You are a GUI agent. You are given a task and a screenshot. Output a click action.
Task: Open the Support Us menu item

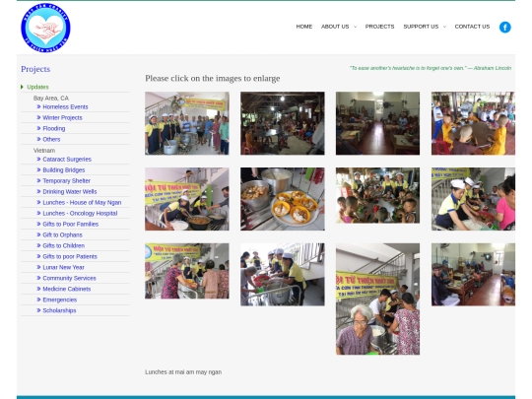point(421,27)
